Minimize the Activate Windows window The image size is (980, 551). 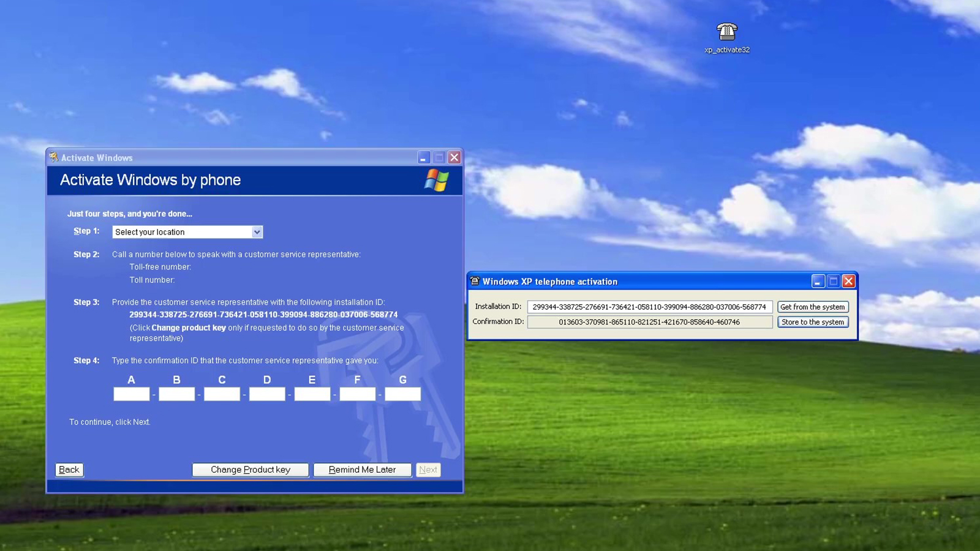pos(423,157)
